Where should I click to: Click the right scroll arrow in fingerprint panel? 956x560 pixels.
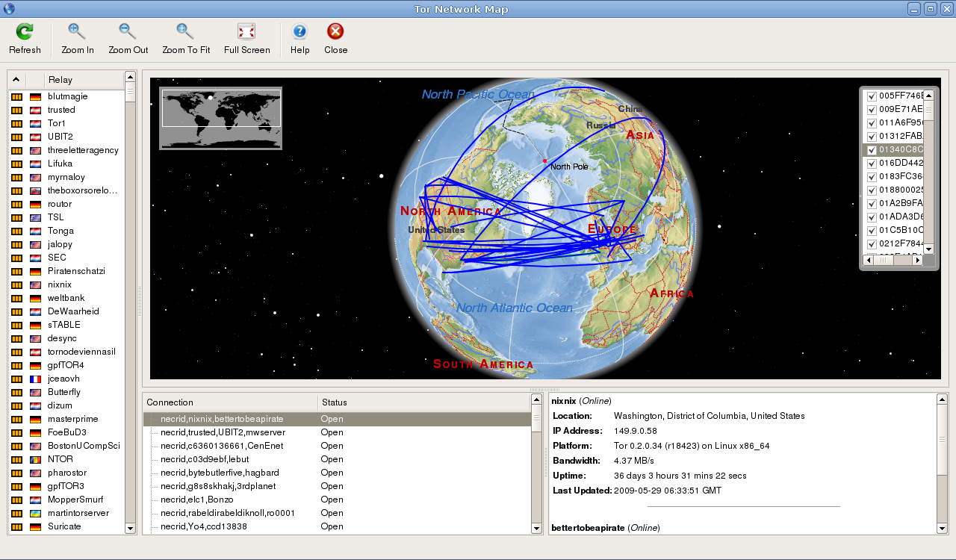919,260
